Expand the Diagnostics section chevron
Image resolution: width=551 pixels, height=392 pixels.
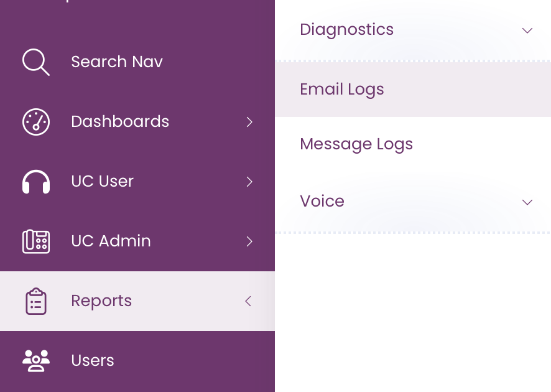click(527, 30)
